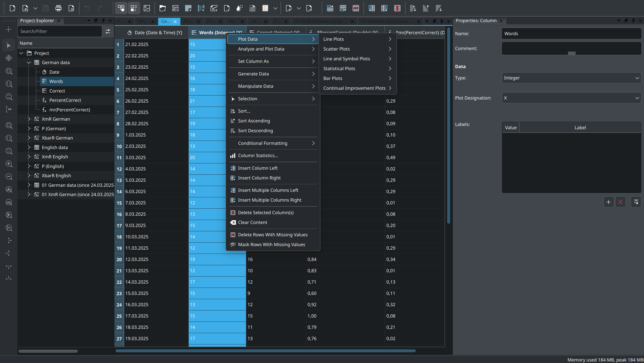Choose Conditional Formatting from the context menu
644x363 pixels.
(263, 143)
